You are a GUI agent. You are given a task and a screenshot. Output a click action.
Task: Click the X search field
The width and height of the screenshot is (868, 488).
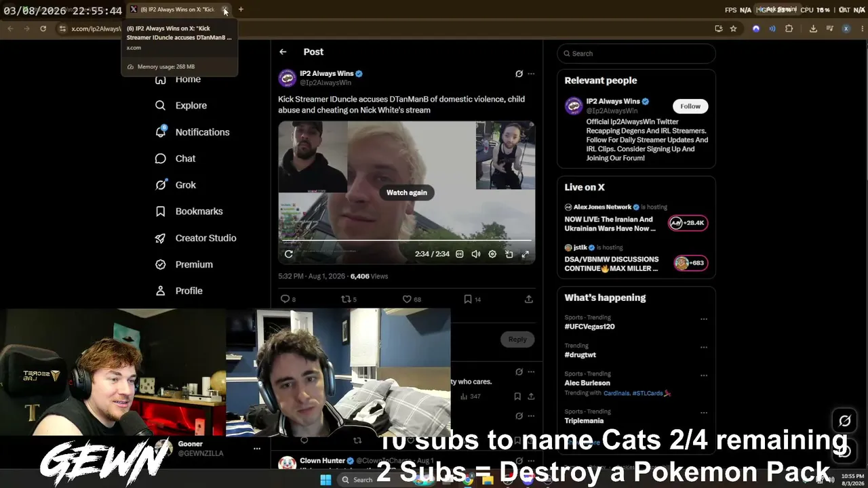point(636,54)
